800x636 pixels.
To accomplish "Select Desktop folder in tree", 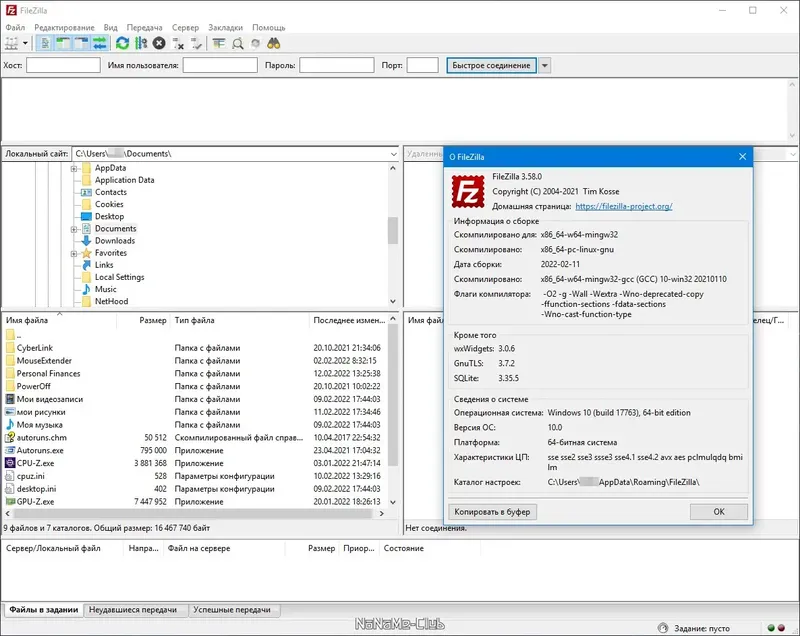I will click(109, 216).
